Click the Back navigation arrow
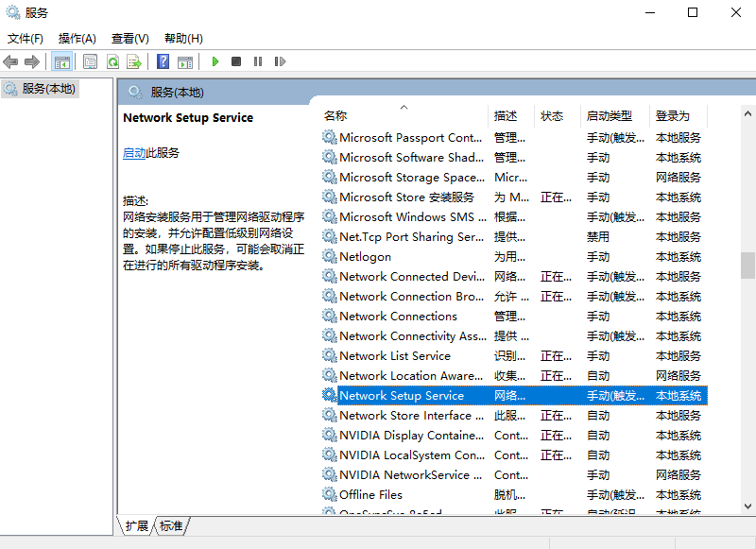756x549 pixels. click(x=10, y=61)
